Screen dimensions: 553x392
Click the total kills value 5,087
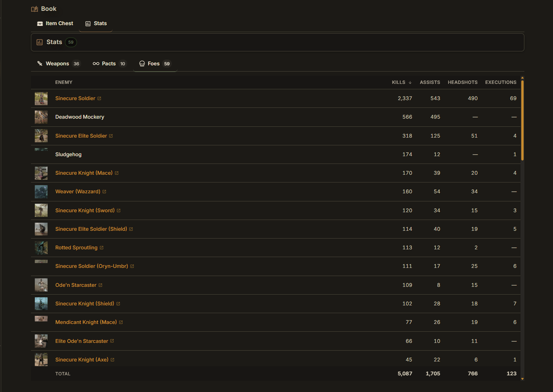(405, 374)
